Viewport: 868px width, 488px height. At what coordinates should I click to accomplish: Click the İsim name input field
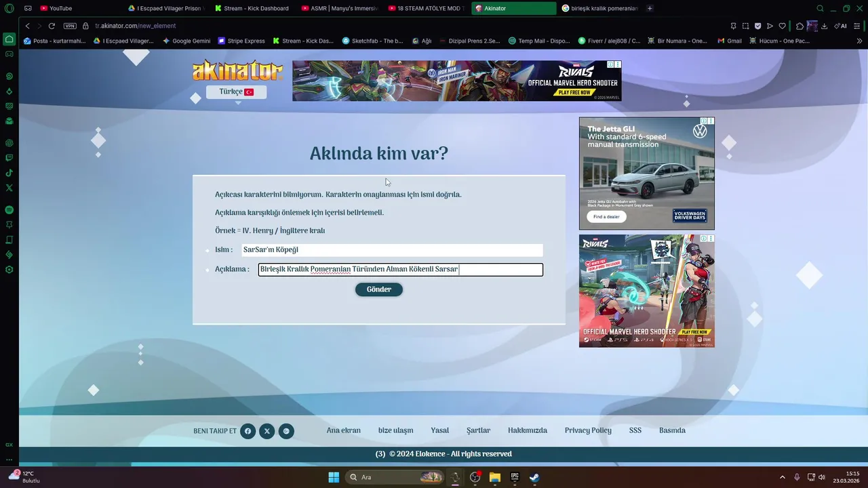[392, 250]
